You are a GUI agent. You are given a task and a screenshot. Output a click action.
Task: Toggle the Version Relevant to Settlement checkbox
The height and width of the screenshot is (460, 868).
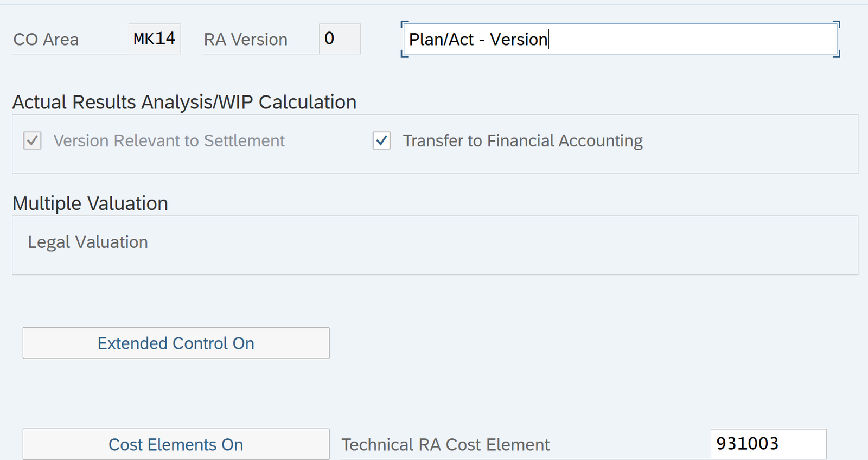click(x=33, y=141)
